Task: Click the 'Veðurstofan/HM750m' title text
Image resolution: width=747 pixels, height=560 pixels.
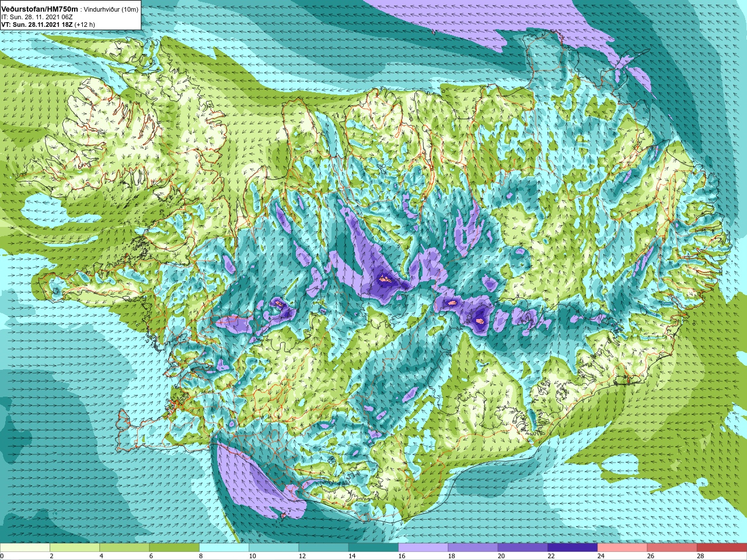Action: pos(40,9)
